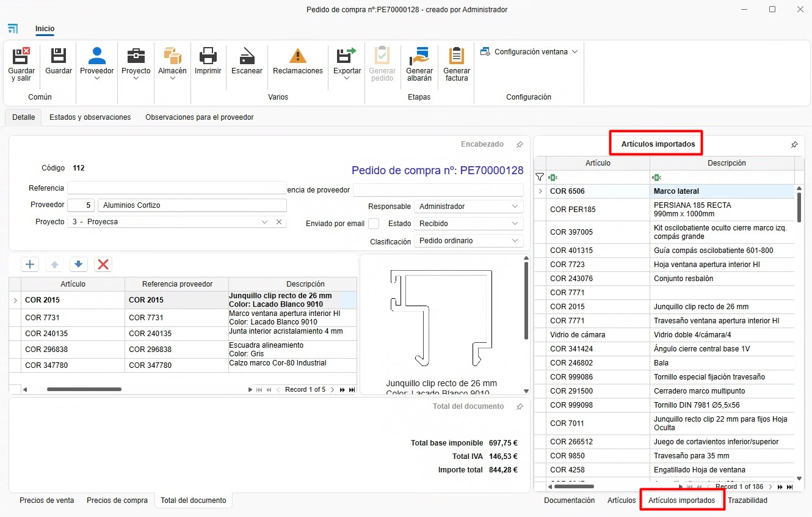This screenshot has height=517, width=812.
Task: Expand the Proveedor button's arrow
Action: pyautogui.click(x=97, y=78)
